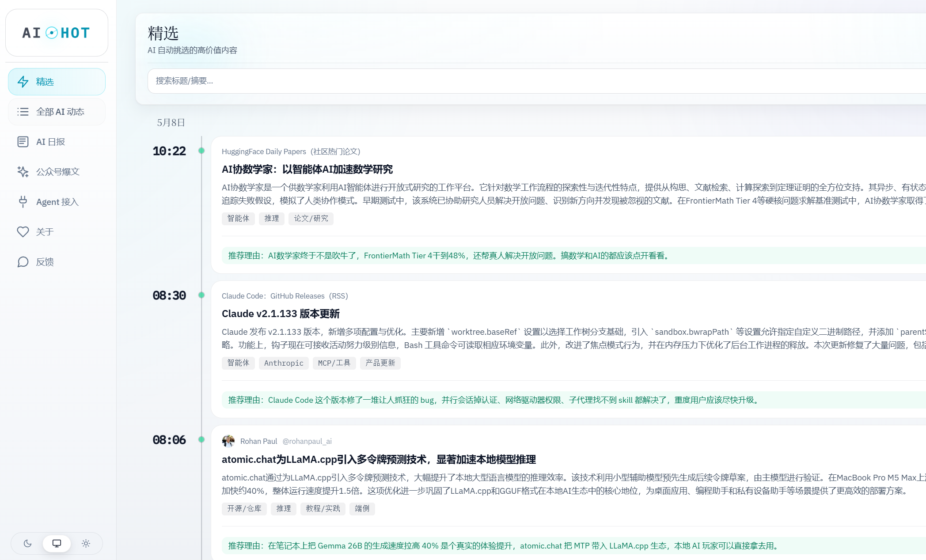Switch to light mode with sun icon
The width and height of the screenshot is (926, 560).
click(x=86, y=543)
